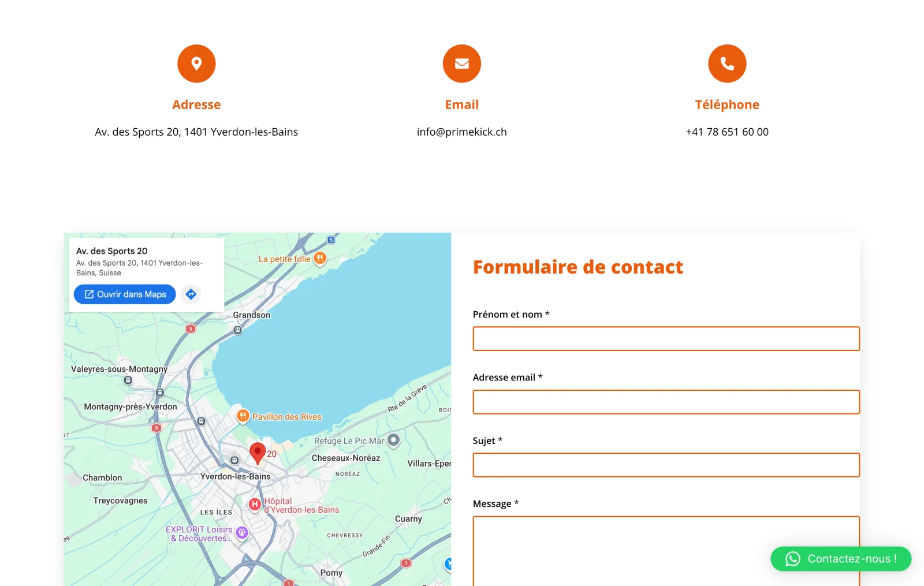924x586 pixels.
Task: Click Formulaire de contact heading
Action: 578,267
